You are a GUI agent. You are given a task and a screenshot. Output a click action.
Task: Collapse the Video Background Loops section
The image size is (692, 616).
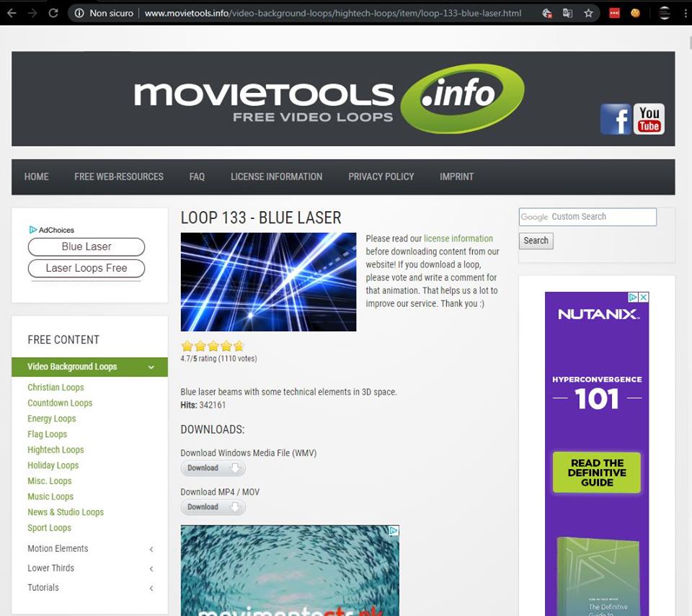151,367
